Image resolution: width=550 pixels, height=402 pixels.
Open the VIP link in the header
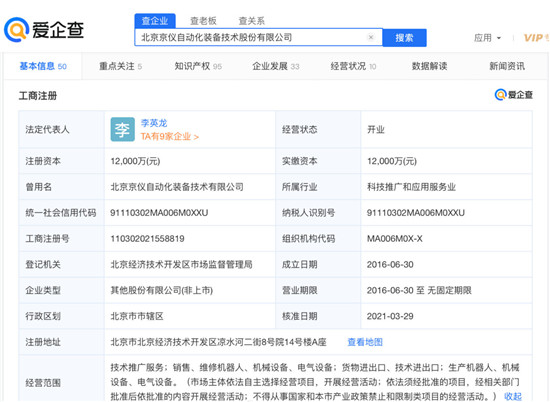click(536, 38)
